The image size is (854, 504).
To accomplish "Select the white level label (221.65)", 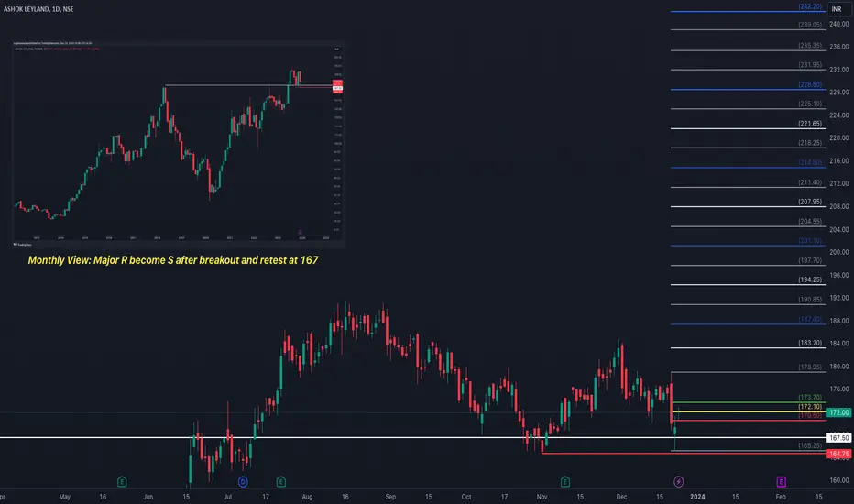I will tap(810, 124).
